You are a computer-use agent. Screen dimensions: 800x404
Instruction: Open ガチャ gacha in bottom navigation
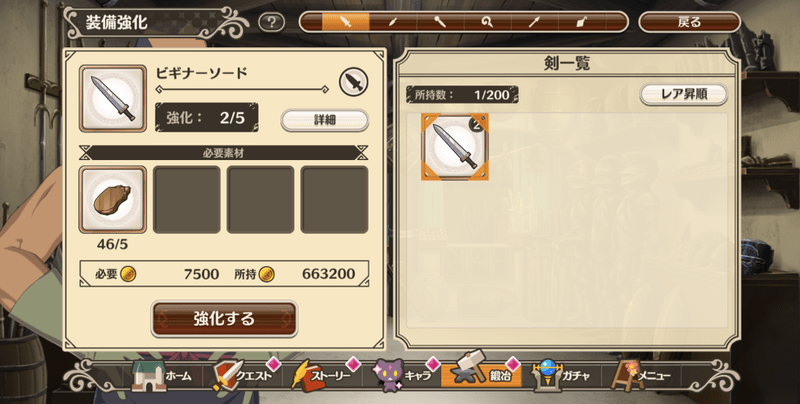[x=562, y=376]
